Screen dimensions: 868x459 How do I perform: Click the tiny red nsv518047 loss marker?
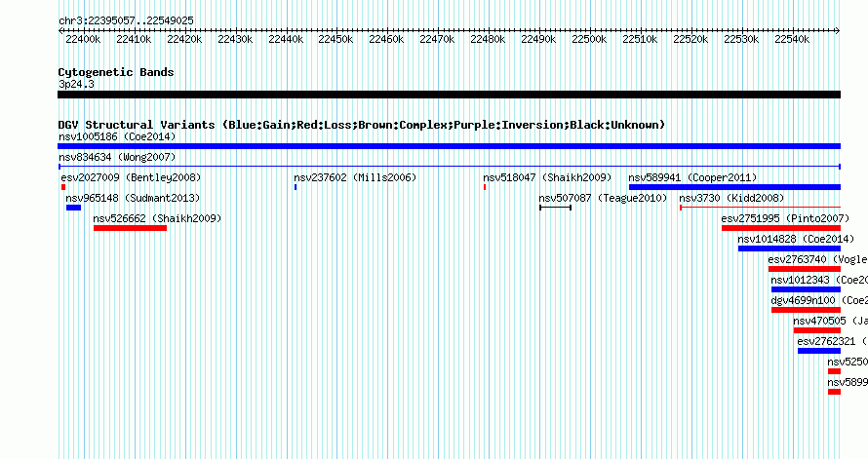point(485,187)
